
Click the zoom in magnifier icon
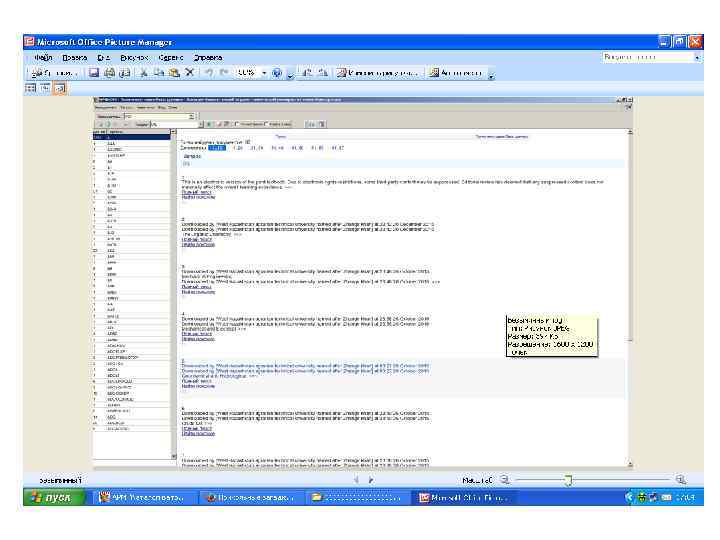tap(681, 479)
